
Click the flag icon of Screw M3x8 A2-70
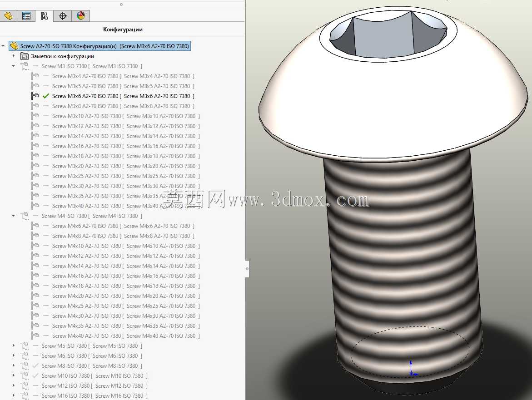(x=35, y=106)
